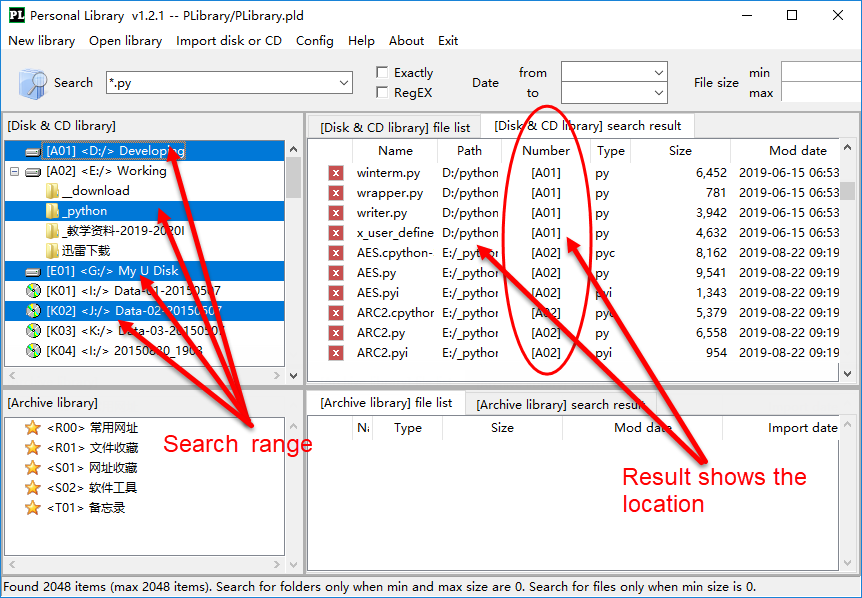Click the CD icon for K03 disk
Image resolution: width=862 pixels, height=598 pixels.
coord(33,331)
